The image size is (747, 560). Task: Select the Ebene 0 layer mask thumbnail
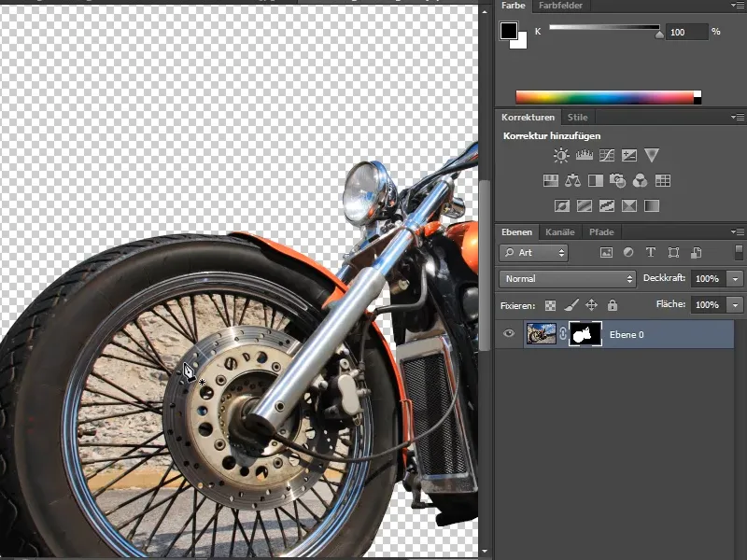[x=585, y=334]
